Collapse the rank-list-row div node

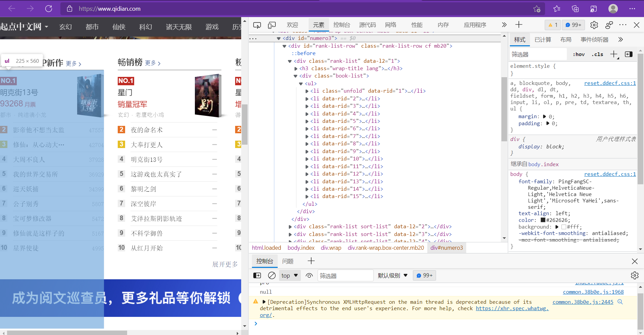pos(284,46)
